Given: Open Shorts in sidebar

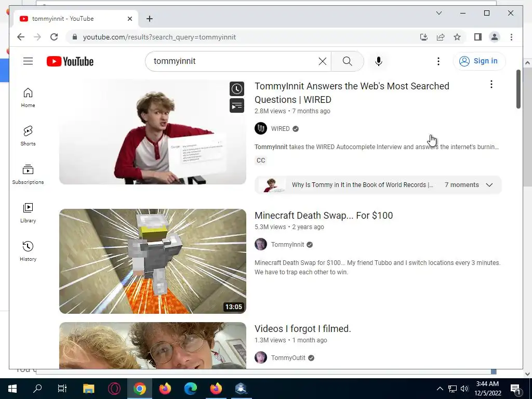Looking at the screenshot, I should point(28,136).
